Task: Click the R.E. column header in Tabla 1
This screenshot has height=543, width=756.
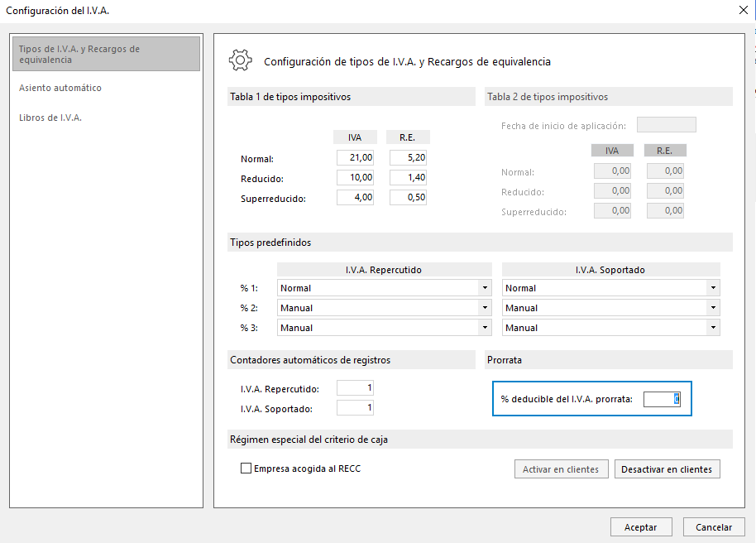Action: 408,137
